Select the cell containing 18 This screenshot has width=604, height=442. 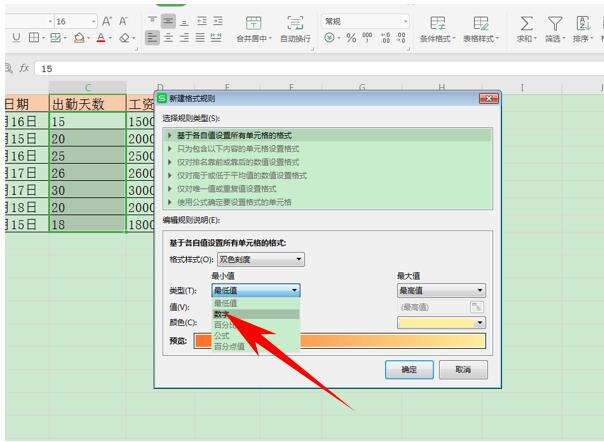[87, 224]
